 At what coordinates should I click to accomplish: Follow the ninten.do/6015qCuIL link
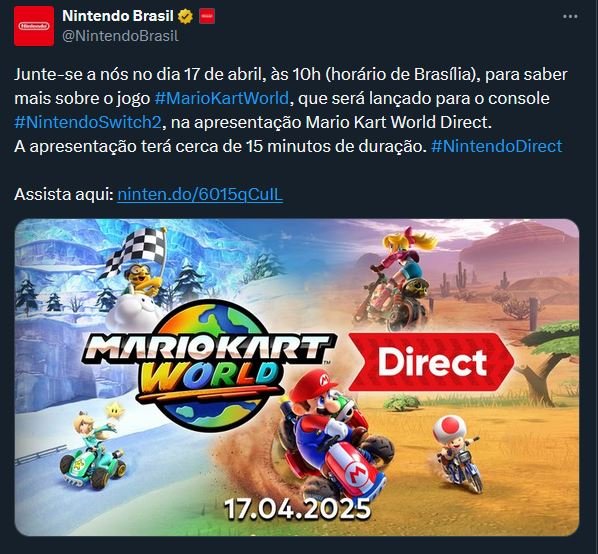point(200,194)
